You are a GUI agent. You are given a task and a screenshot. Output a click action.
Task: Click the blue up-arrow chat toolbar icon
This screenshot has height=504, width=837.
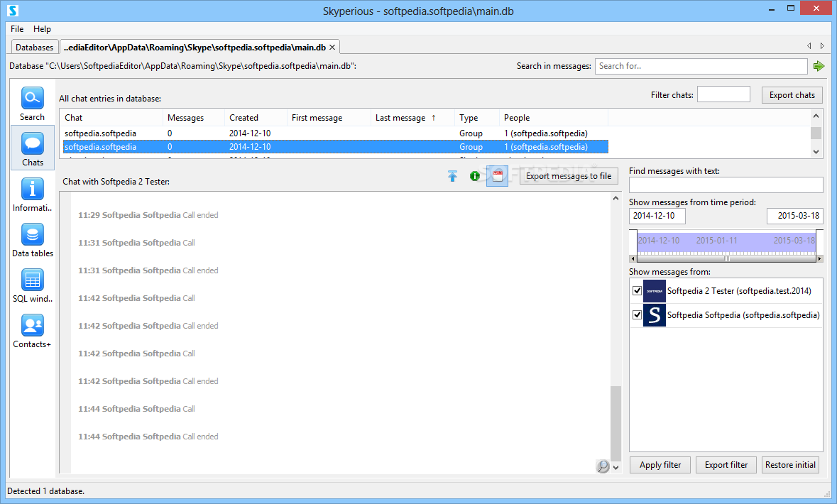pos(453,176)
